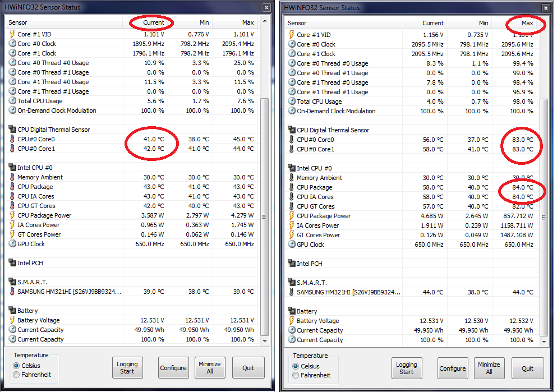Select CPU#0 Core0 thermometer icon in left window
This screenshot has width=557, height=392.
pyautogui.click(x=12, y=139)
